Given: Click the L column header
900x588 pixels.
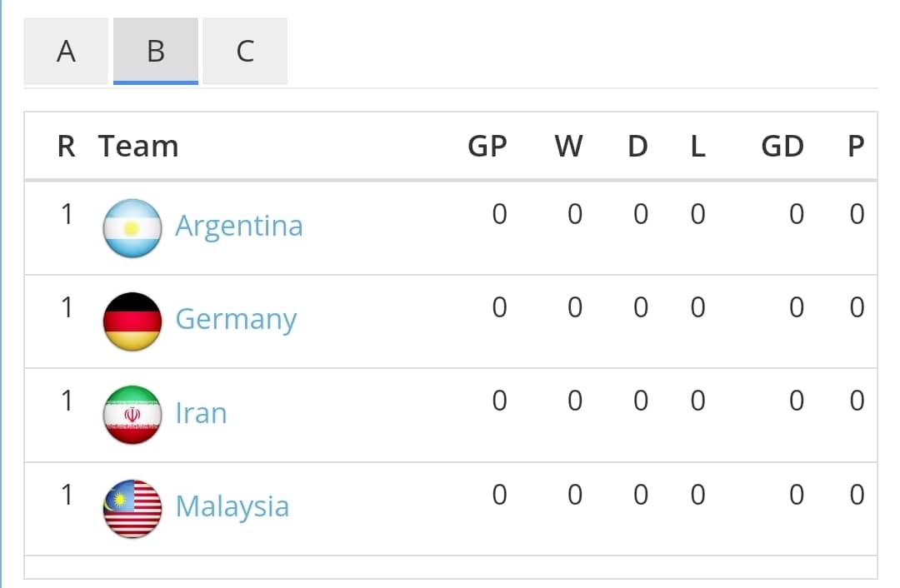Looking at the screenshot, I should 698,147.
